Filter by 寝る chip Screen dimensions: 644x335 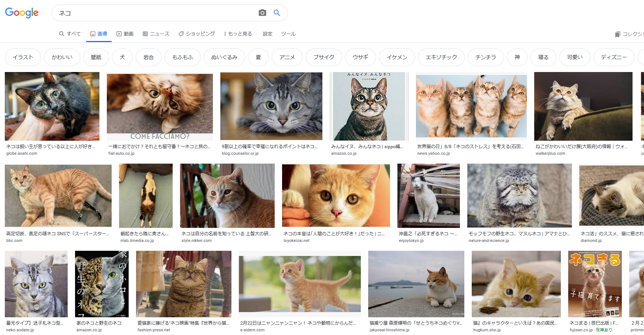[543, 57]
